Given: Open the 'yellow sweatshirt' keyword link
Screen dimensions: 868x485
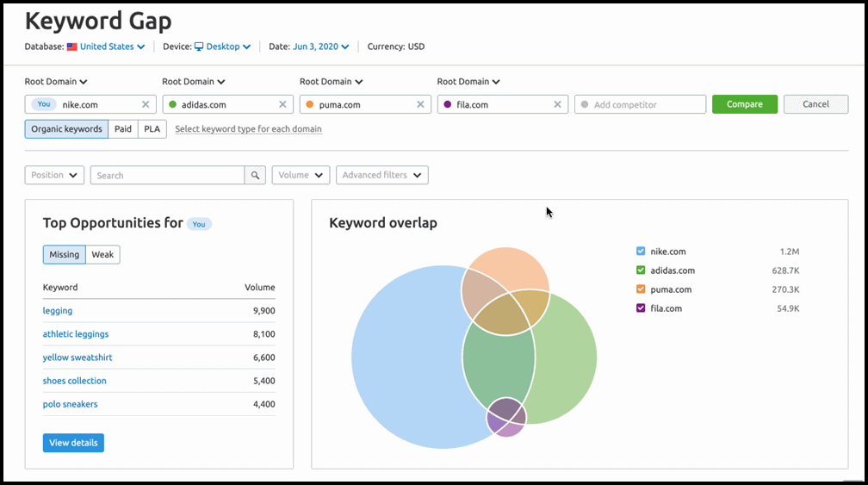Looking at the screenshot, I should (77, 358).
